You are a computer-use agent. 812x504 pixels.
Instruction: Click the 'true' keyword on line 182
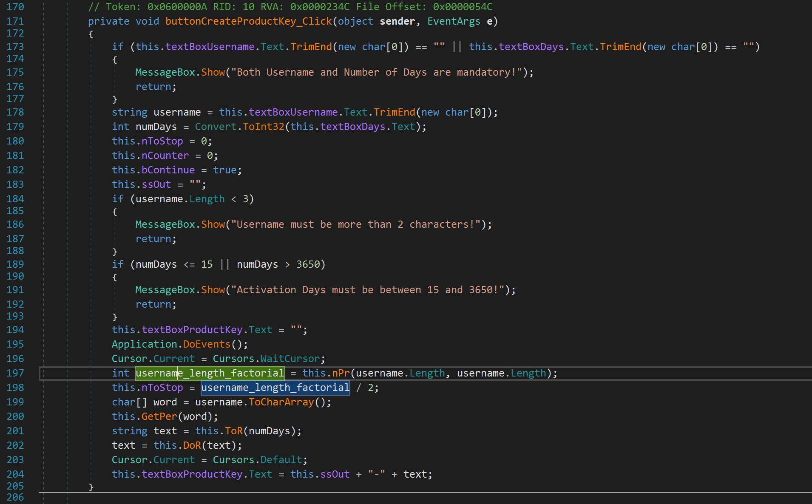click(225, 170)
